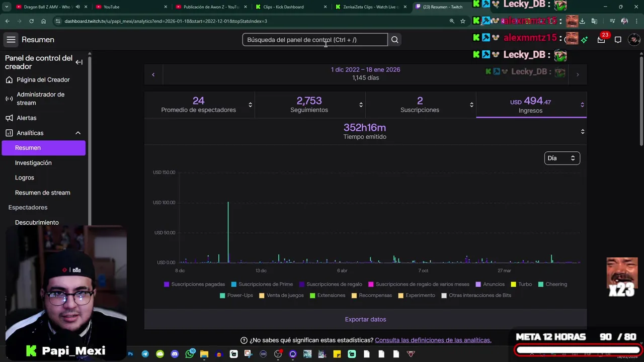Image resolution: width=644 pixels, height=362 pixels.
Task: Collapse the creator dashboard sidebar
Action: click(x=79, y=62)
